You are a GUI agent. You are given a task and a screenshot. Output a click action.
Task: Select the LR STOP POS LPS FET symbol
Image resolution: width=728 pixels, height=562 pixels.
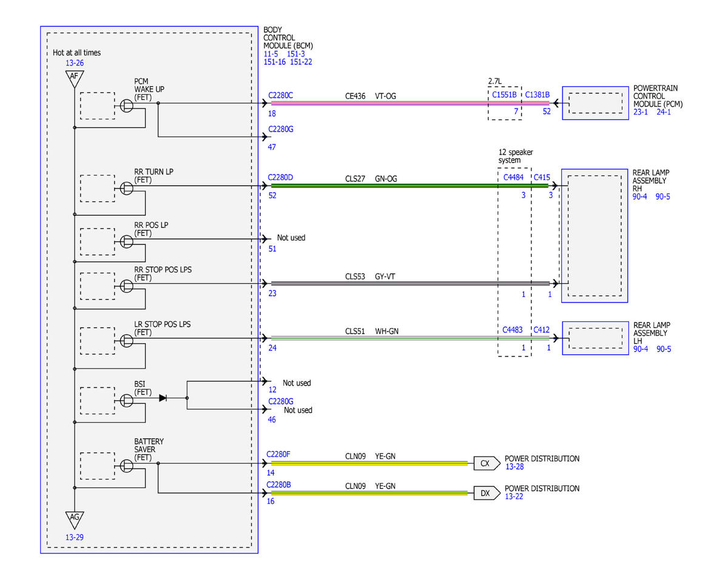[x=126, y=341]
